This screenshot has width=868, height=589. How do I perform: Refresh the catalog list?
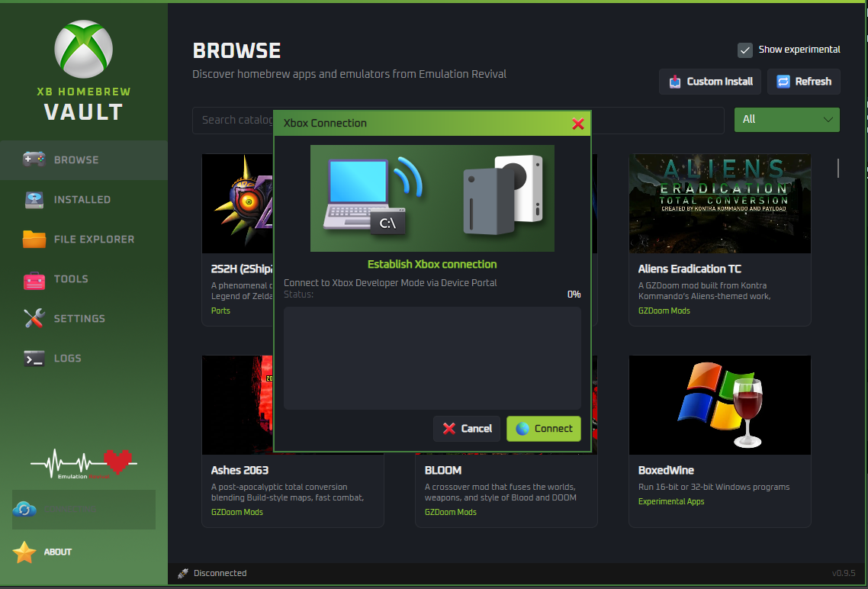tap(804, 82)
